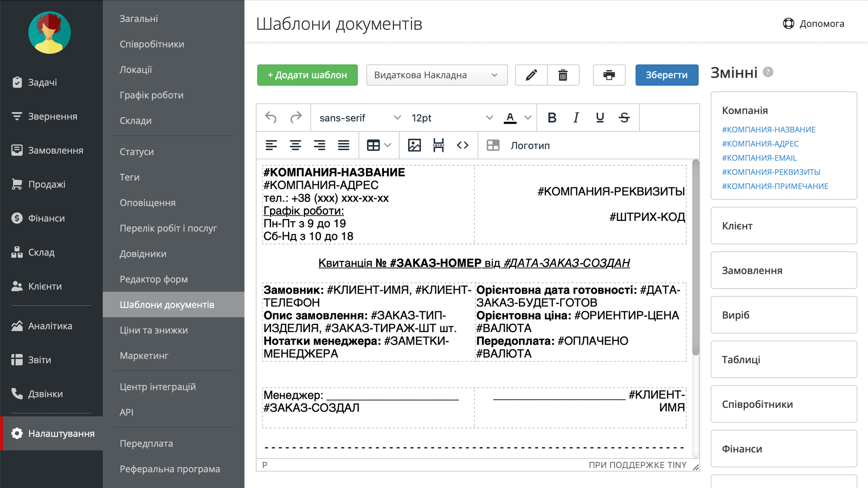Image resolution: width=868 pixels, height=488 pixels.
Task: Expand the Таблиці variables section
Action: pyautogui.click(x=784, y=360)
